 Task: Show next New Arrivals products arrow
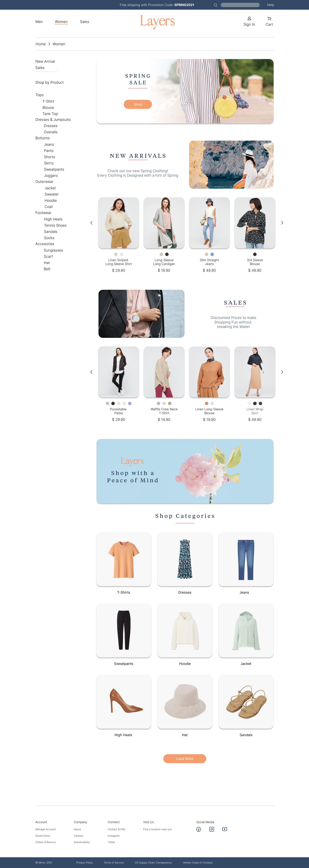(x=282, y=223)
